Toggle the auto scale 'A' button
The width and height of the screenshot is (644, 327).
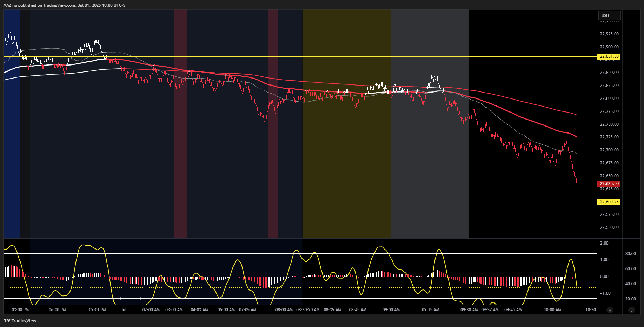610,310
